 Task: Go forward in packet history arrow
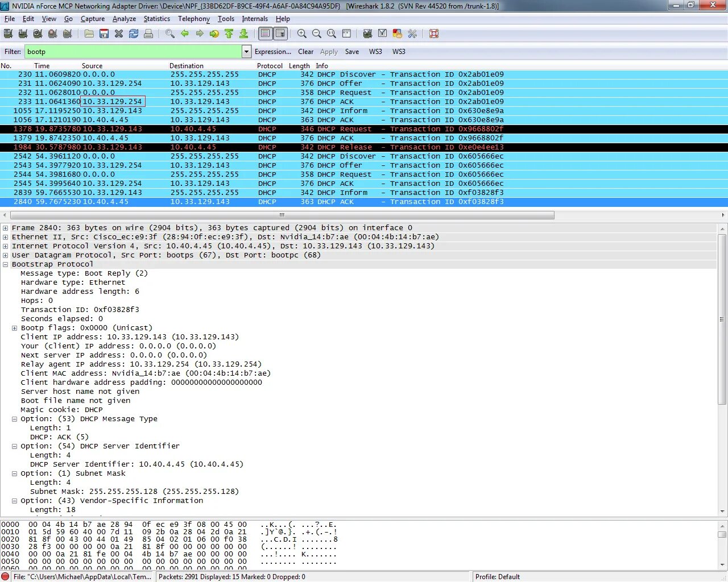click(x=200, y=34)
